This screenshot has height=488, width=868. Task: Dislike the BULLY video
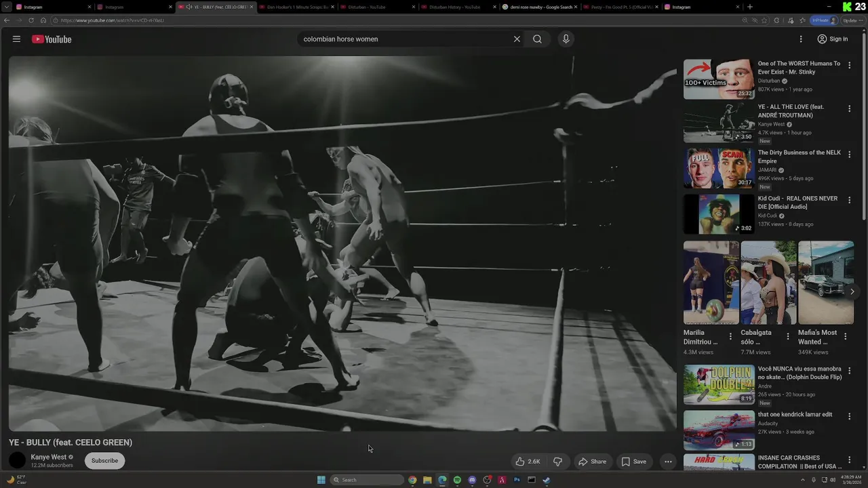(x=557, y=462)
